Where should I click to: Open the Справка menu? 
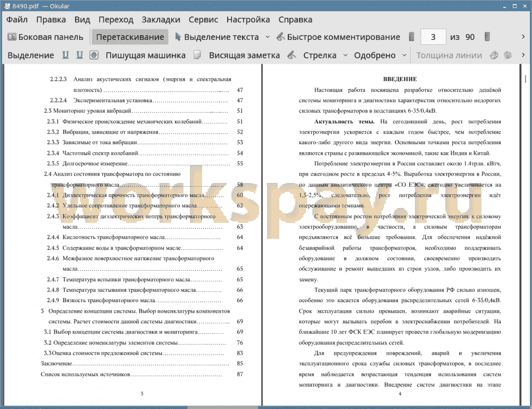point(295,20)
